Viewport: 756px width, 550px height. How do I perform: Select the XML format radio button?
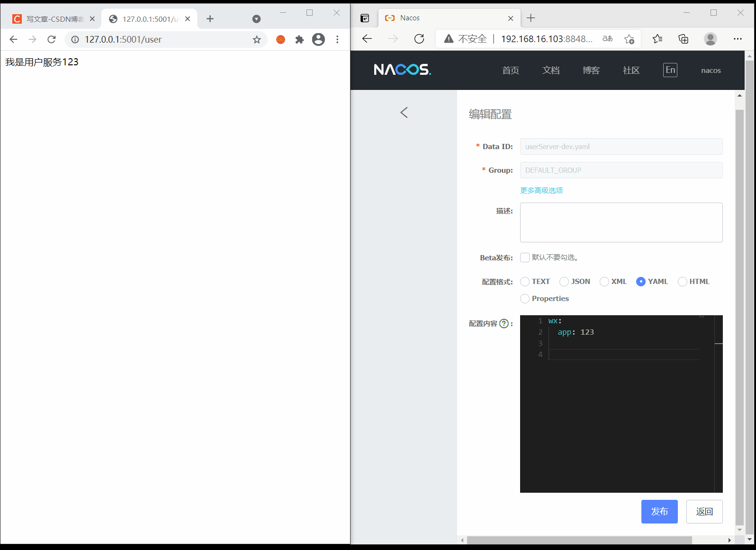coord(604,282)
